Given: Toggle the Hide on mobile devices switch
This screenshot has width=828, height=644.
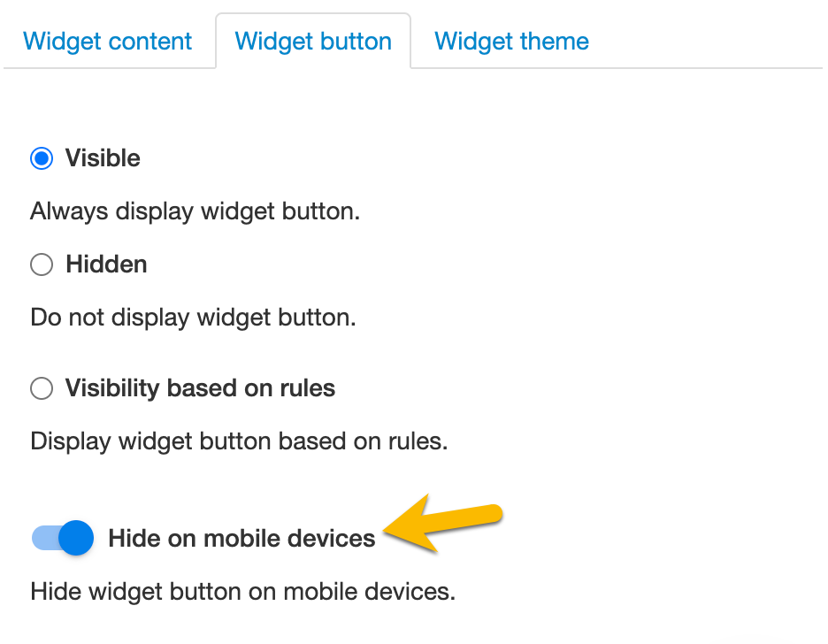Looking at the screenshot, I should point(62,538).
